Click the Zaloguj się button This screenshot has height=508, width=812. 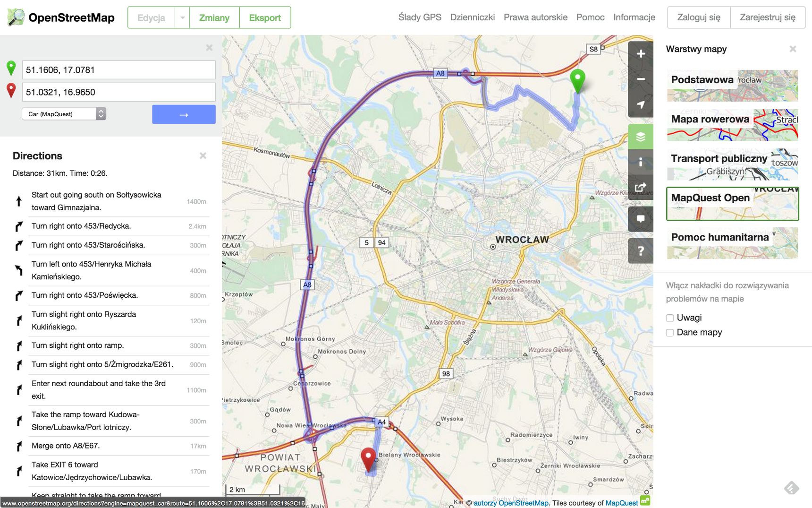(x=699, y=17)
